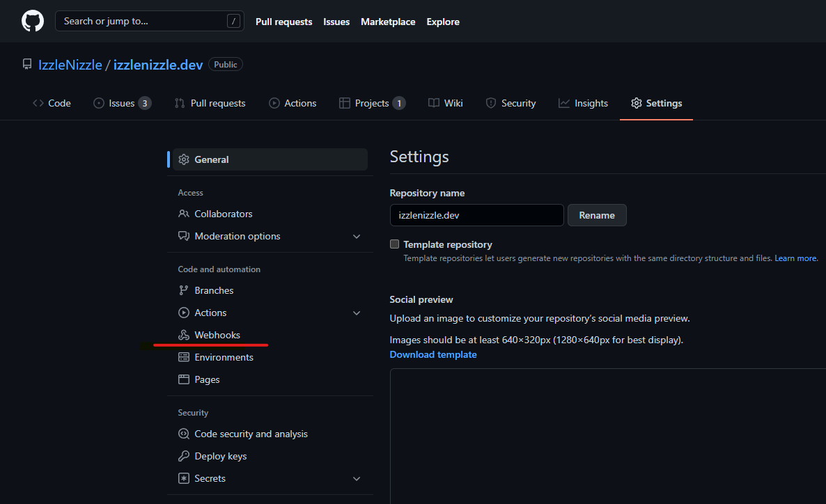Open Issues in the top navigation
Image resolution: width=826 pixels, height=504 pixels.
[336, 22]
